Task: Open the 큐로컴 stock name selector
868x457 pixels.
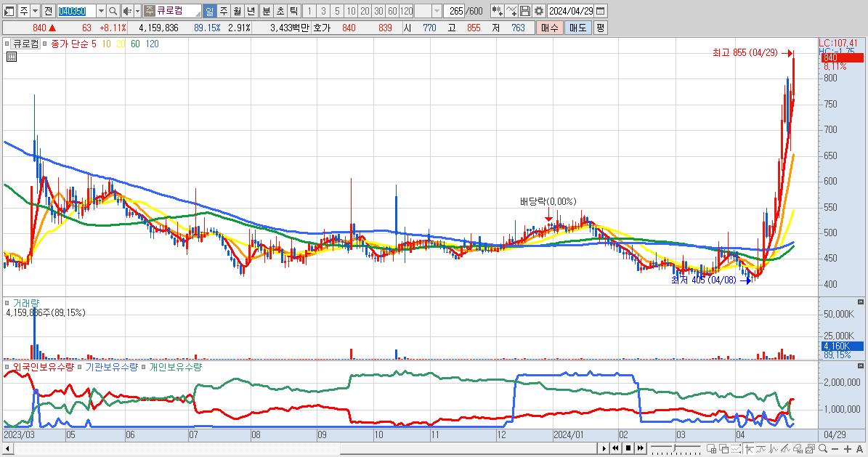Action: 172,11
